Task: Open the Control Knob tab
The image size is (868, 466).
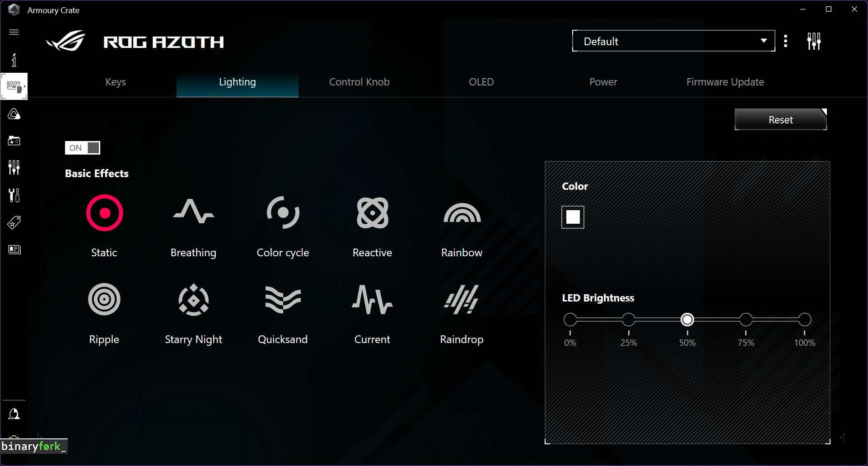Action: (x=359, y=82)
